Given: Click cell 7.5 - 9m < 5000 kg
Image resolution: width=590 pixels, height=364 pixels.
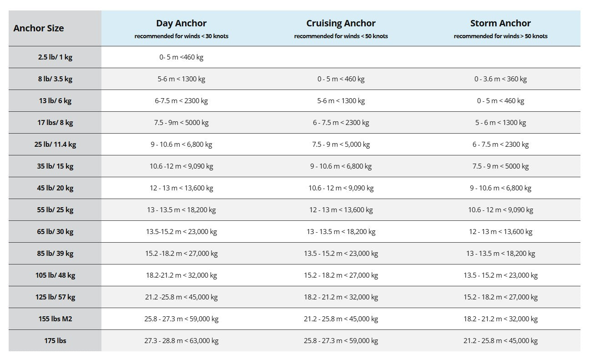Looking at the screenshot, I should click(x=182, y=123).
